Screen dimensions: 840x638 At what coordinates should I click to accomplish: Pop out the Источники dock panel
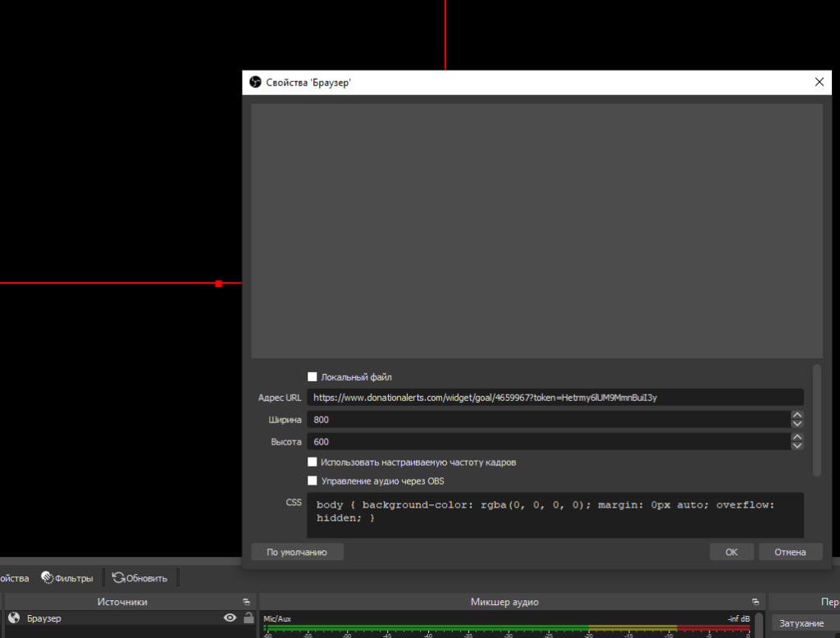click(x=246, y=602)
